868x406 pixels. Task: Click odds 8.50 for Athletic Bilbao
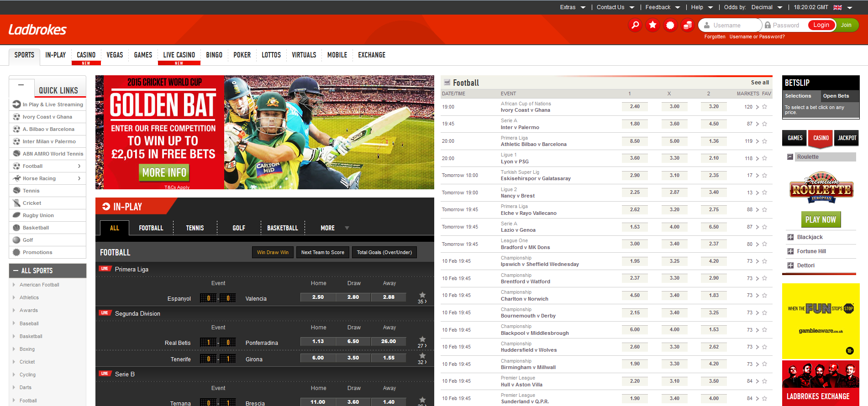click(635, 141)
